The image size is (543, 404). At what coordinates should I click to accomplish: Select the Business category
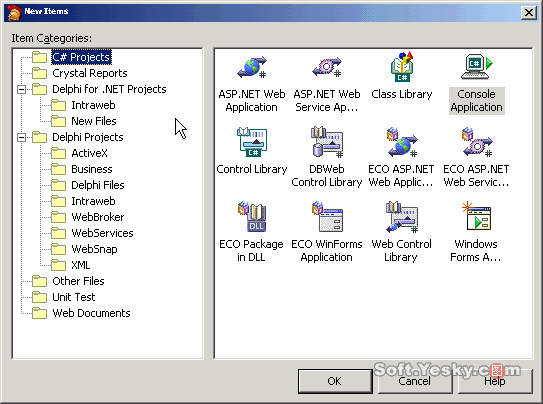92,169
